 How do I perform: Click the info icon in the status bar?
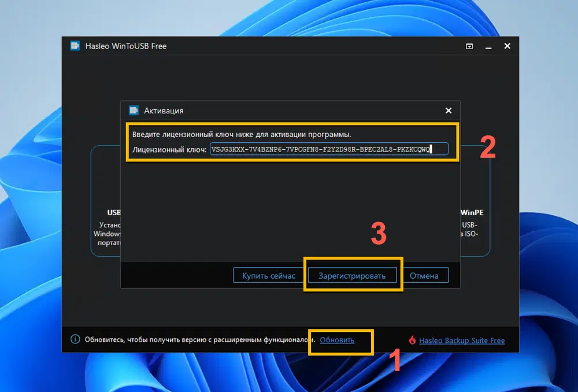(x=74, y=341)
